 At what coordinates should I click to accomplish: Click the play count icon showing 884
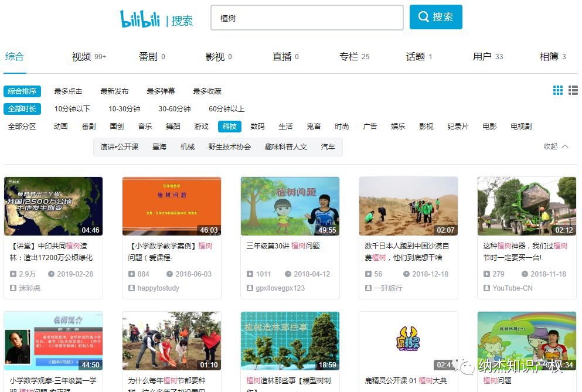pos(131,274)
